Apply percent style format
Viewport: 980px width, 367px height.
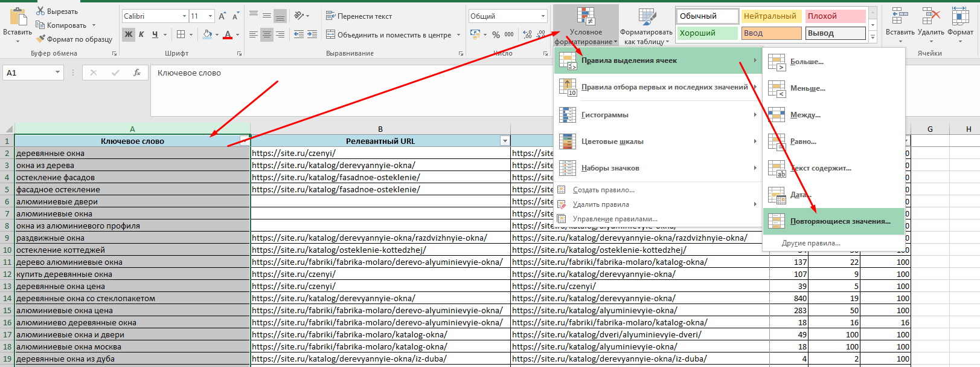click(x=496, y=34)
